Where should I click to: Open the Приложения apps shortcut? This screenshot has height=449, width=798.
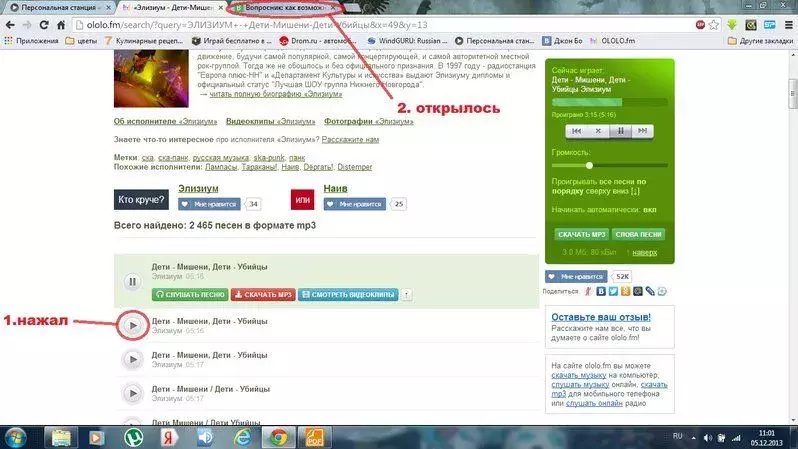32,41
